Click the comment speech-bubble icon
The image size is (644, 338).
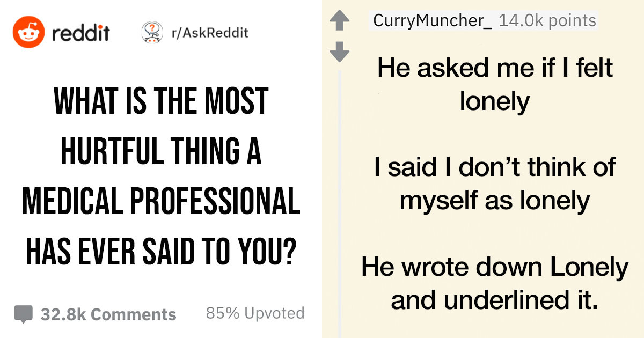(x=24, y=313)
